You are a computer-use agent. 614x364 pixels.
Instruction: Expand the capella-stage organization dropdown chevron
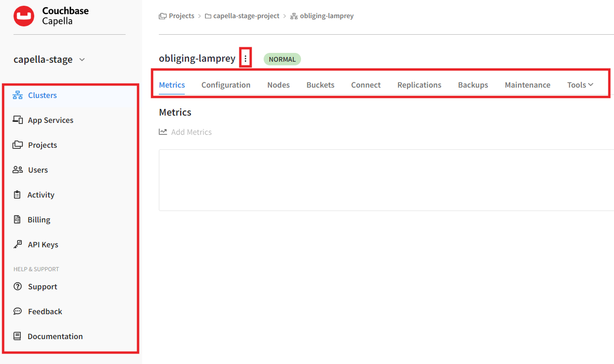[x=82, y=60]
